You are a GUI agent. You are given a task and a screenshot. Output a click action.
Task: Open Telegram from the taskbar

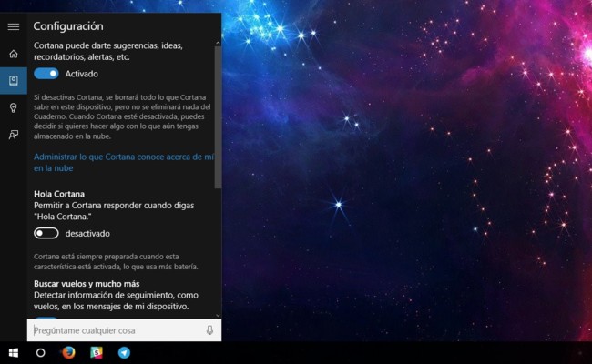click(124, 353)
